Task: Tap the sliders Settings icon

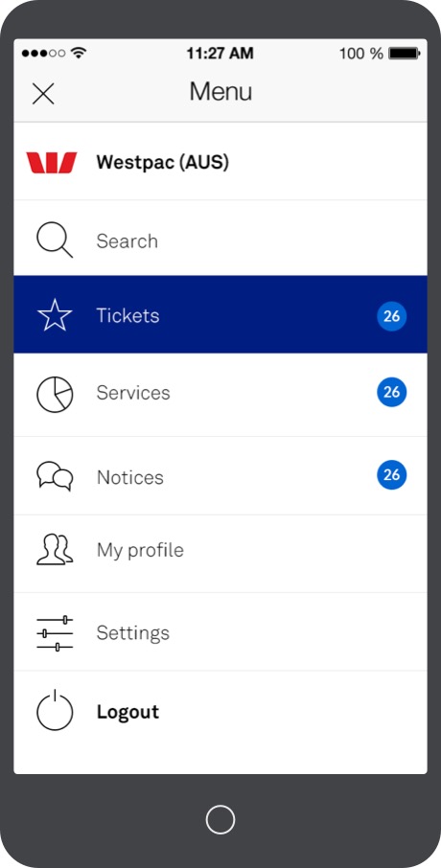Action: click(55, 632)
